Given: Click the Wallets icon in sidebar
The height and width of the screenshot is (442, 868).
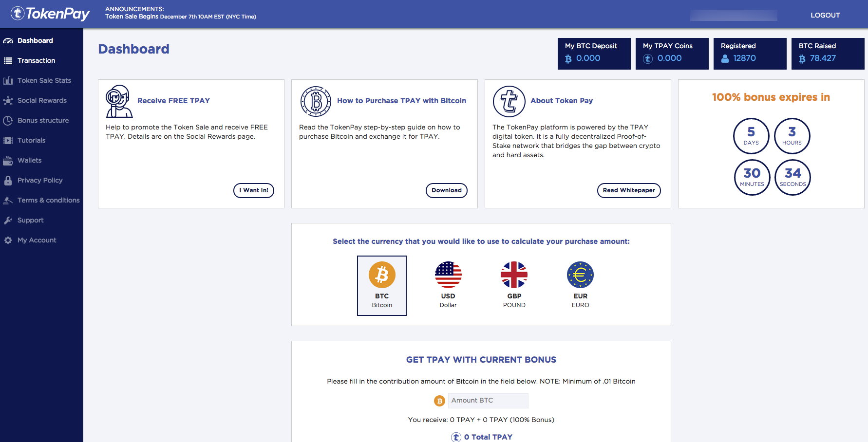Looking at the screenshot, I should point(8,161).
